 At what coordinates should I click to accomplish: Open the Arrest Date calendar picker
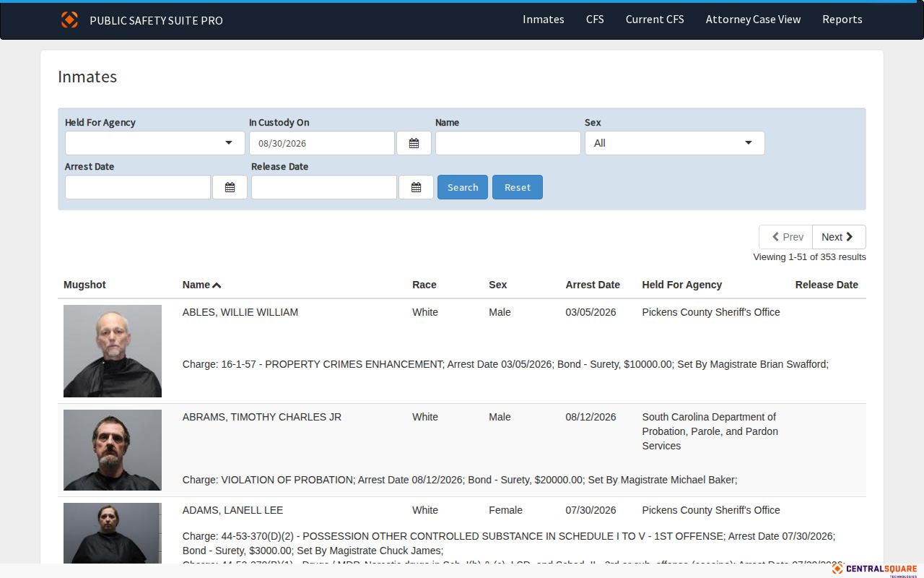tap(230, 187)
